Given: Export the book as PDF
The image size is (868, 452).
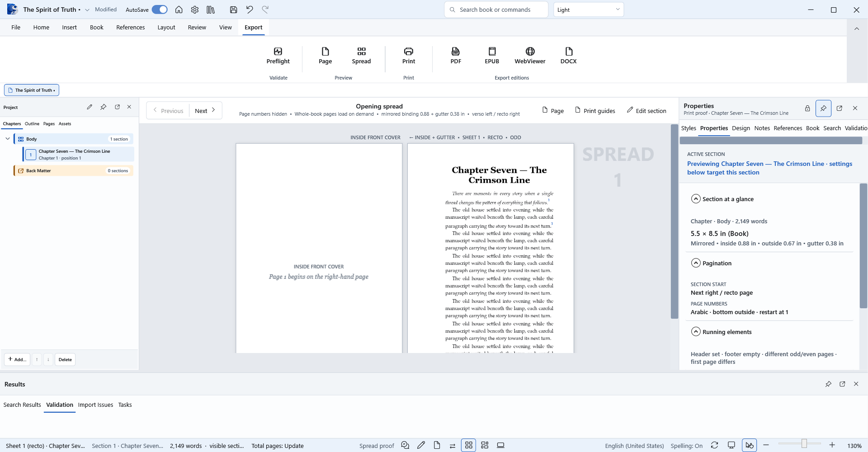Looking at the screenshot, I should click(456, 56).
